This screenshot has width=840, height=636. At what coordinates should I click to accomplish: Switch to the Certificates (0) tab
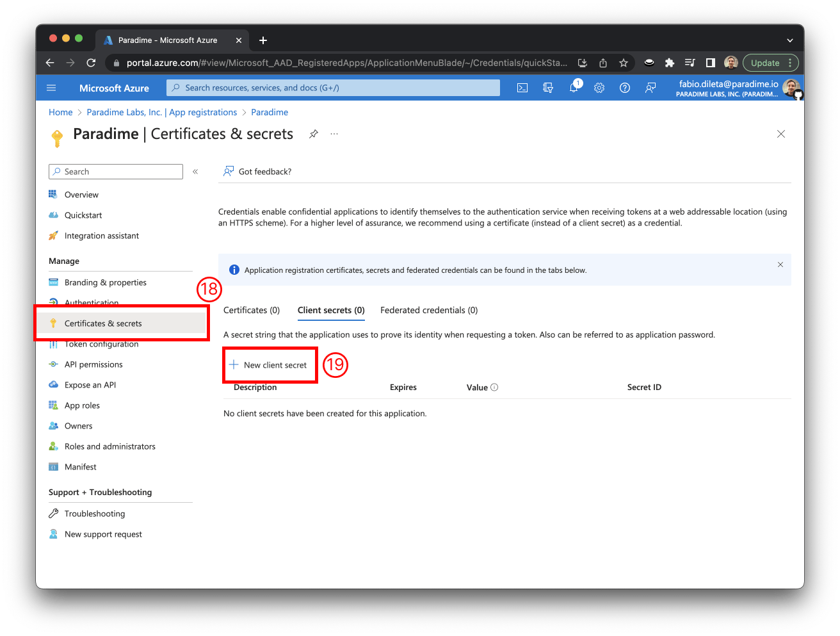(252, 310)
